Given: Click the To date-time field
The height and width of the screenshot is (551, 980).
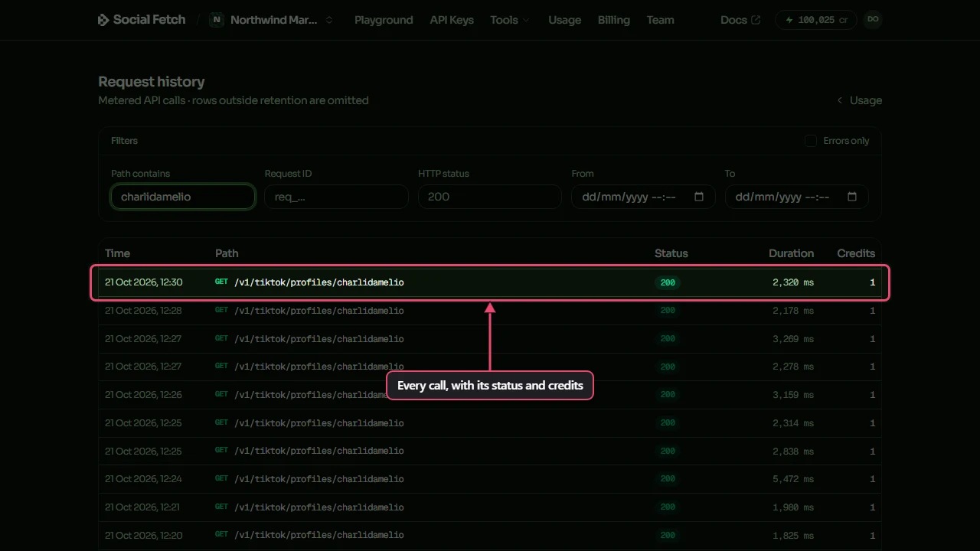Looking at the screenshot, I should click(x=796, y=197).
